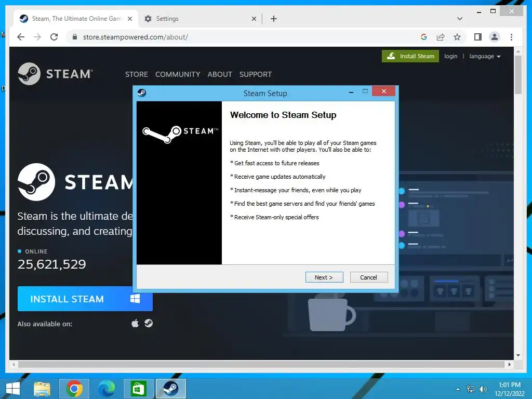Close the Steam browser tab
Image resolution: width=532 pixels, height=399 pixels.
(129, 19)
